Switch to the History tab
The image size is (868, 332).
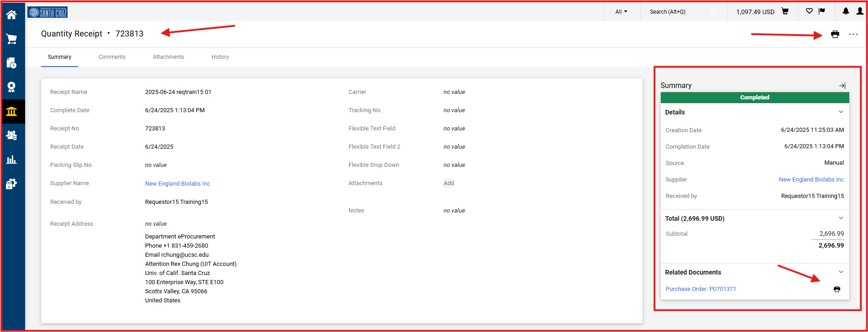220,57
